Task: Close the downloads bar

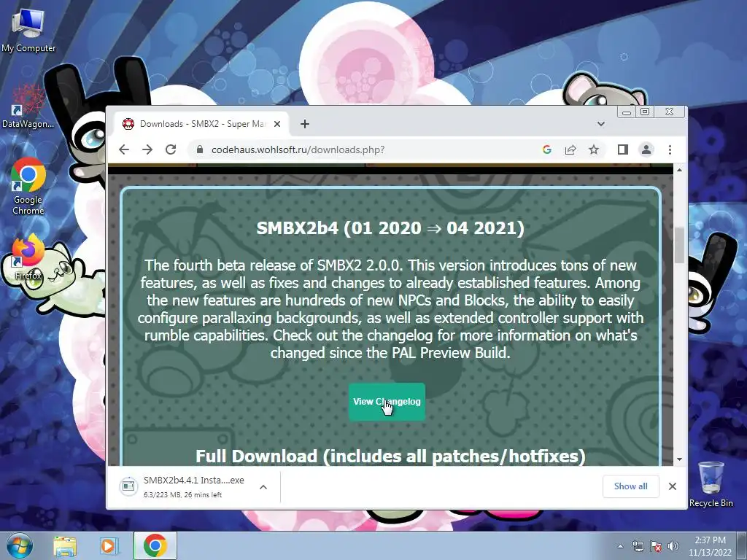Action: [672, 486]
